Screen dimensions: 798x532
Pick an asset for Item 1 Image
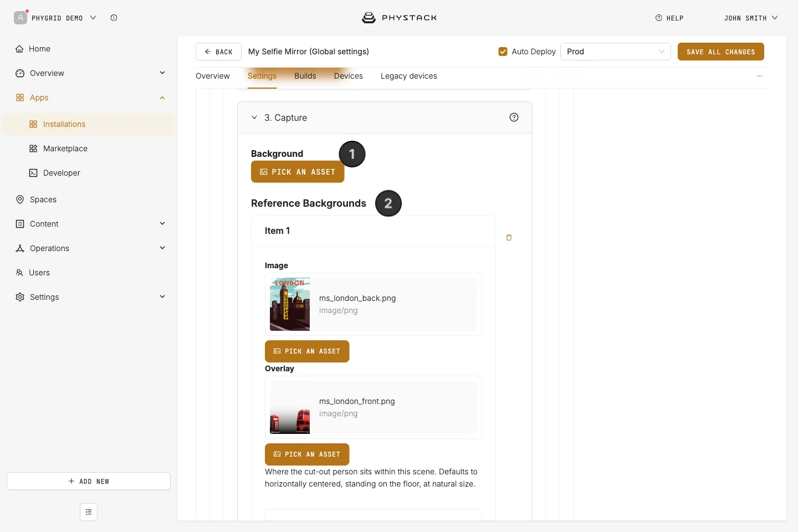point(307,351)
